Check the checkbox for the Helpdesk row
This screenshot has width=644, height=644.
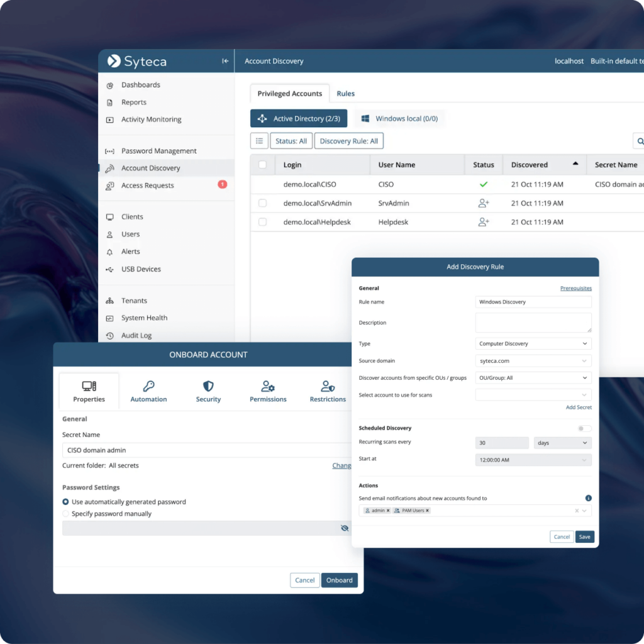click(263, 222)
